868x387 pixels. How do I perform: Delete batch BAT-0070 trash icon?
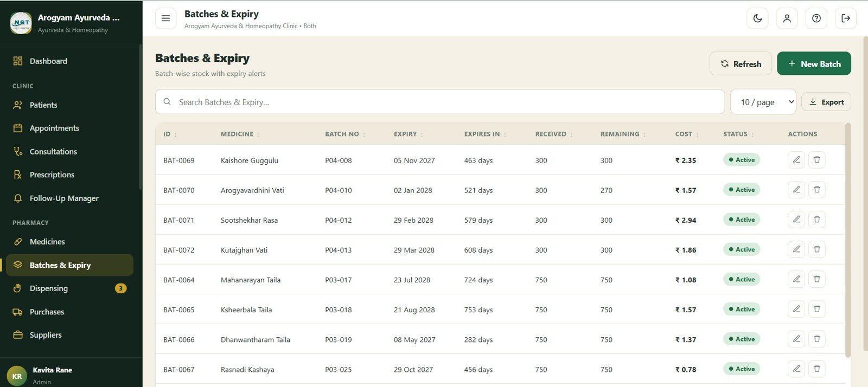[x=816, y=190]
